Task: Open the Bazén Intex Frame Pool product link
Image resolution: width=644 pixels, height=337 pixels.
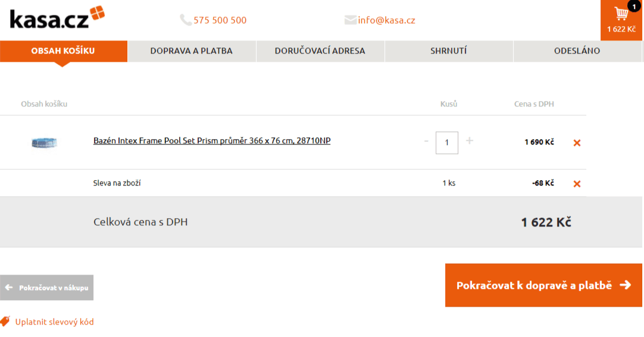Action: [x=212, y=141]
